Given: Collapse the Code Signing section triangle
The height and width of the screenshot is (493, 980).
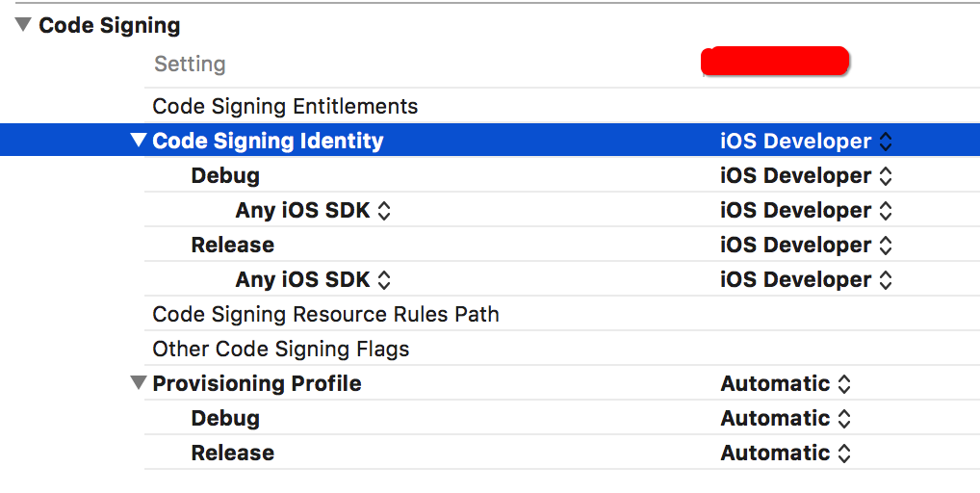Looking at the screenshot, I should pos(23,26).
